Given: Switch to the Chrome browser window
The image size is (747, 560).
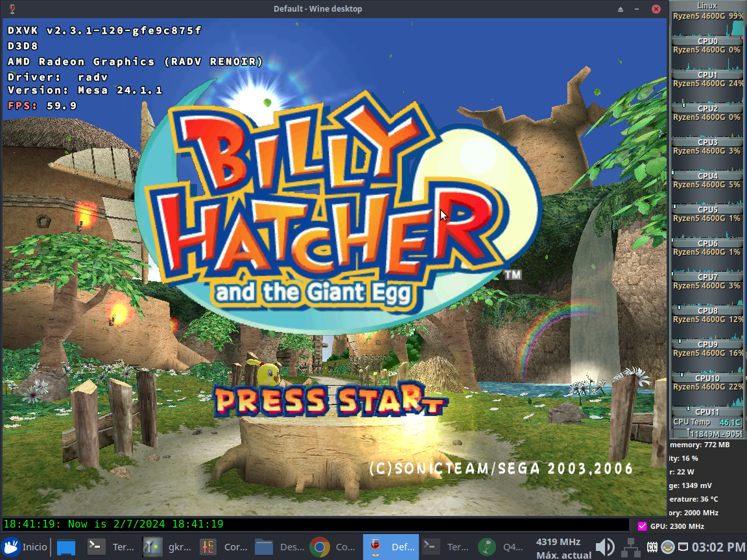Looking at the screenshot, I should click(x=335, y=547).
